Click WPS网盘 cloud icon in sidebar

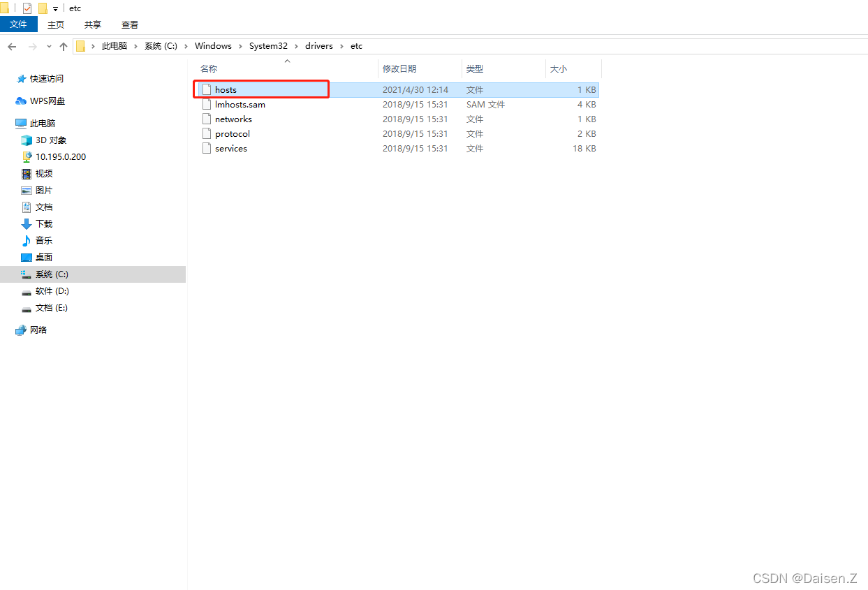21,101
